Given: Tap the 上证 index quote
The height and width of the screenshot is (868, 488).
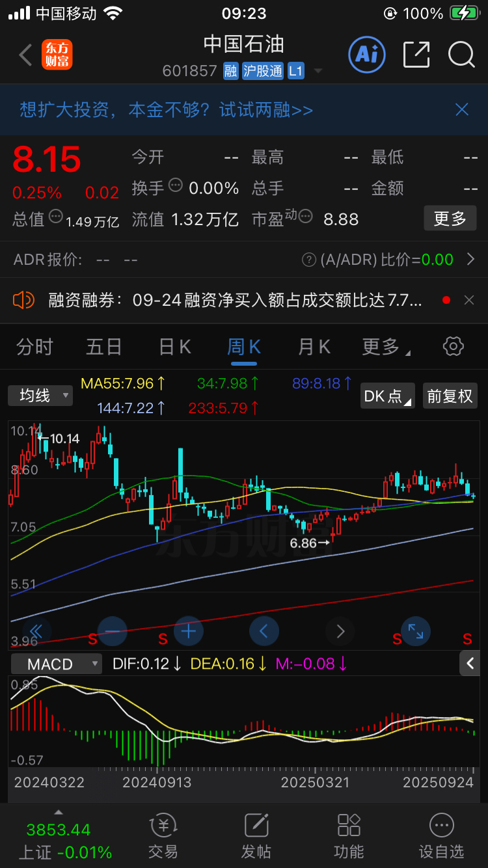Looking at the screenshot, I should [65, 840].
